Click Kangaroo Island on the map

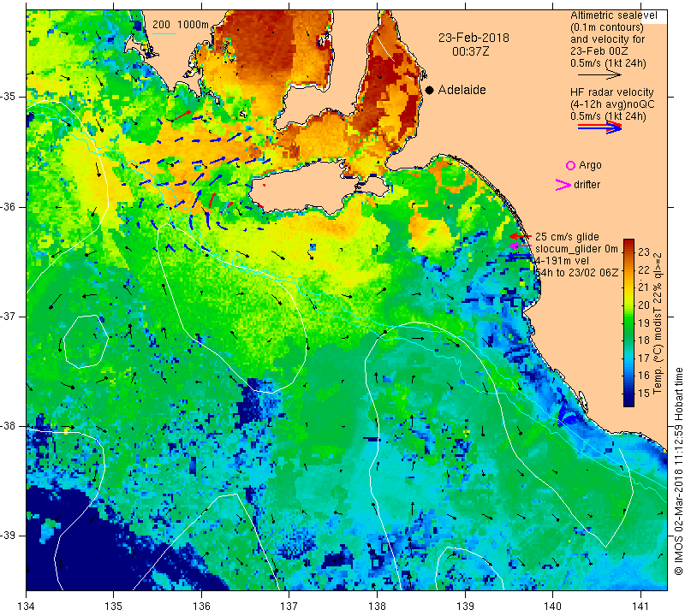tap(306, 187)
